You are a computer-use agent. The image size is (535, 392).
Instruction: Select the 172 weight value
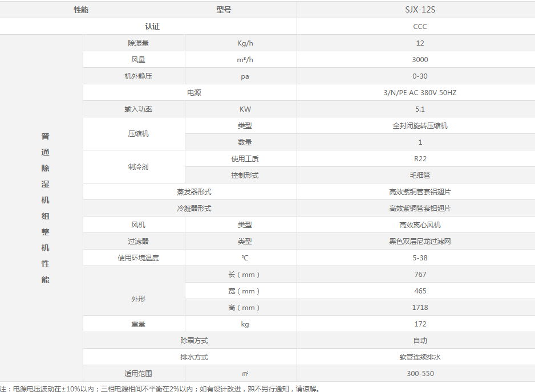[x=420, y=324]
